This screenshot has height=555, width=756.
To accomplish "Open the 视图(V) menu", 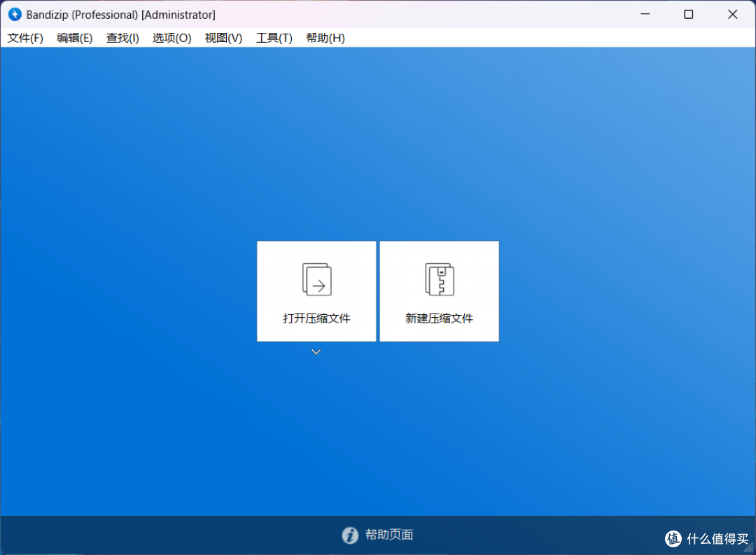I will pos(223,38).
